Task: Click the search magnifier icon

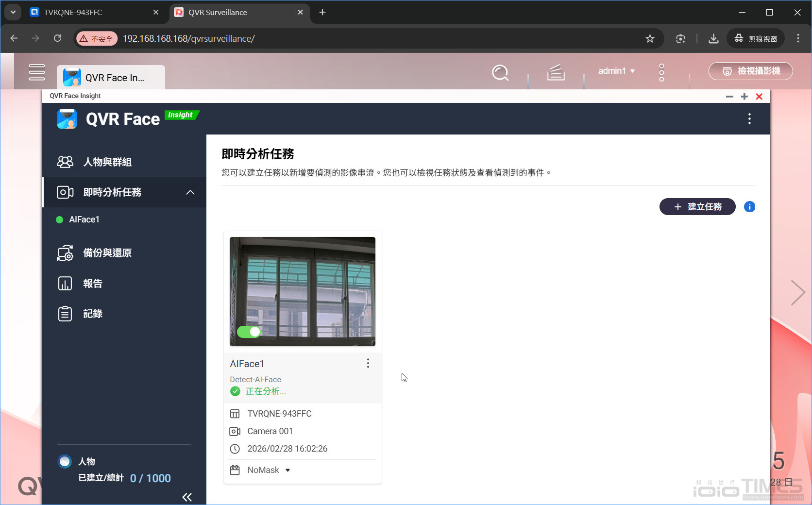Action: (500, 72)
